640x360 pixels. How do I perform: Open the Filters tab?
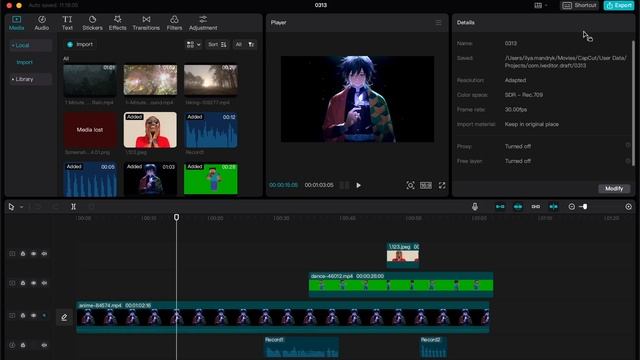coord(174,23)
